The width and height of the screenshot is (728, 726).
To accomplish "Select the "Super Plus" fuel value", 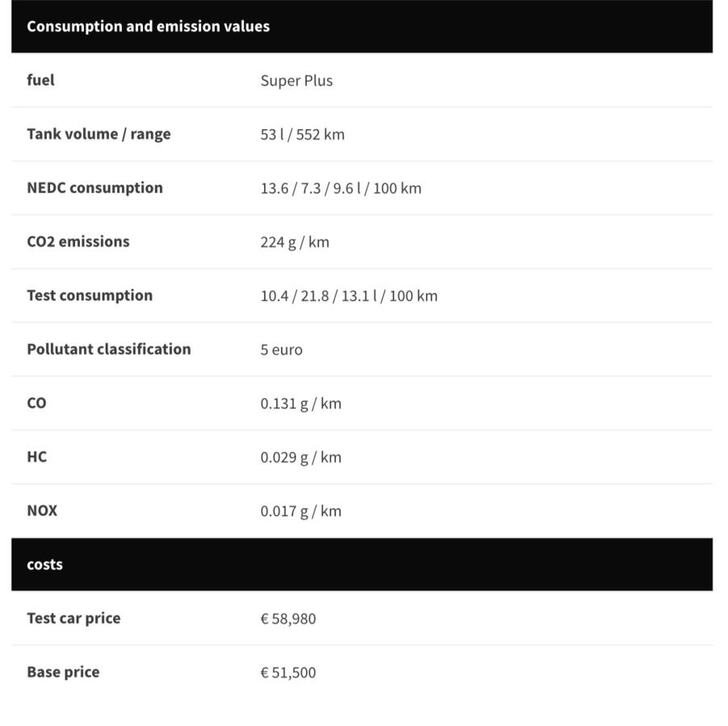I will pyautogui.click(x=296, y=81).
